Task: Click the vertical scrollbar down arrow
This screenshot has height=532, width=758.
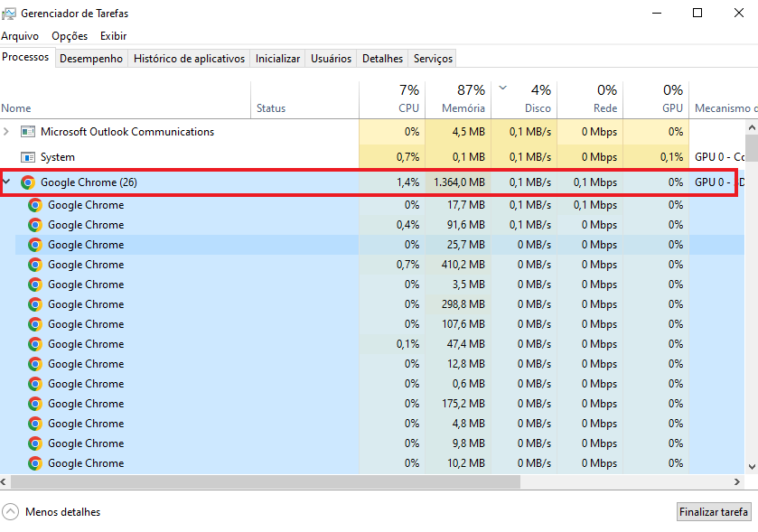Action: point(752,467)
